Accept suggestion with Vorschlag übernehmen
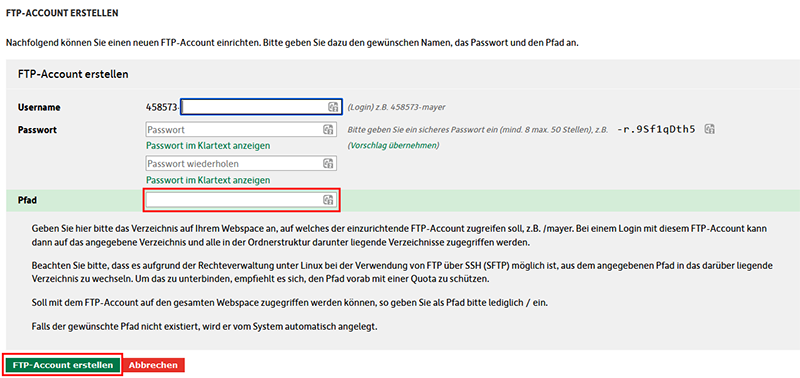800x378 pixels. tap(393, 145)
